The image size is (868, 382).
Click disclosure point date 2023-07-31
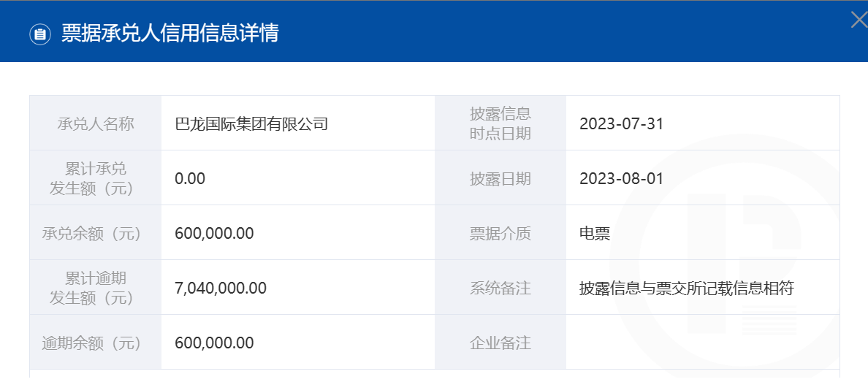click(x=621, y=123)
